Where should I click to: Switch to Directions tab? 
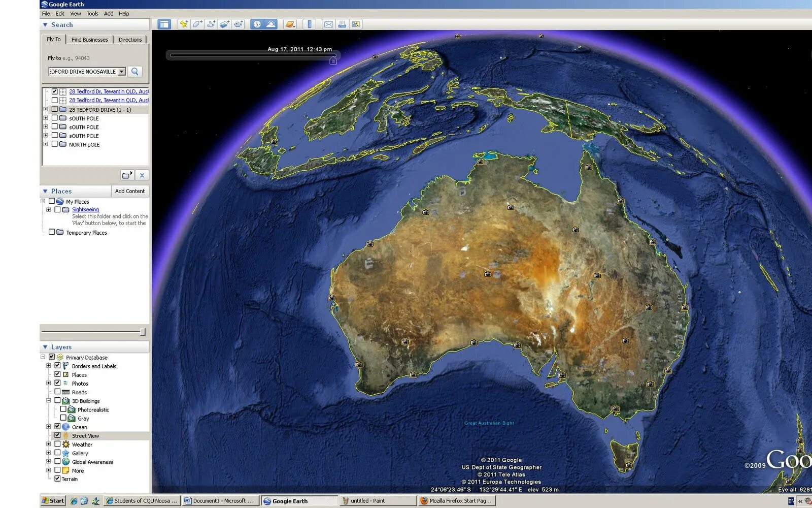pos(130,40)
